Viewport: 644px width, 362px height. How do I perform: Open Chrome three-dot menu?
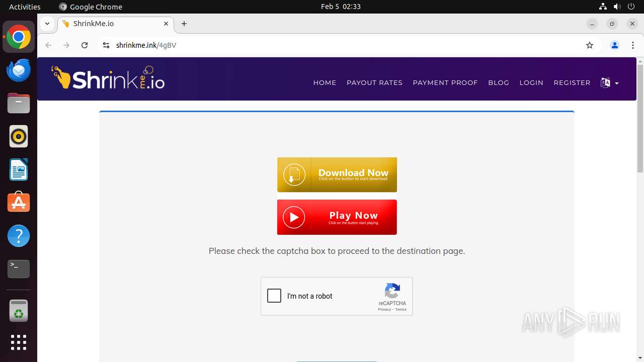coord(633,45)
